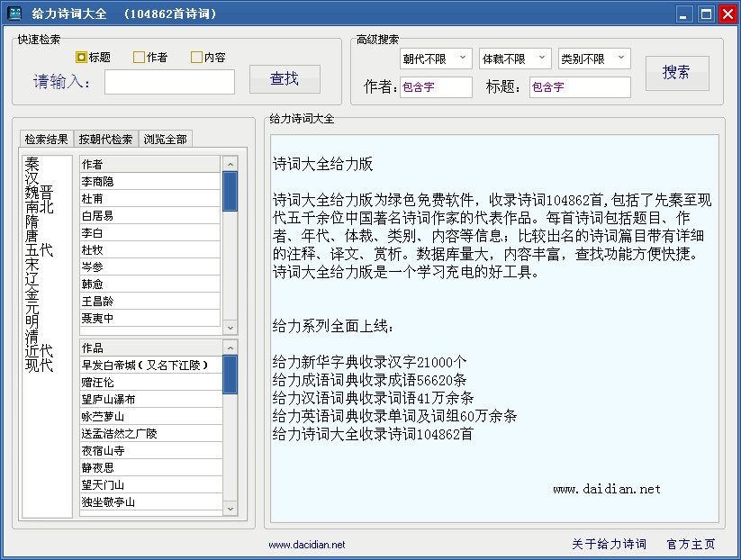Screen dimensions: 741x560
Task: Open the 关于给力诗词 link
Action: [x=607, y=544]
